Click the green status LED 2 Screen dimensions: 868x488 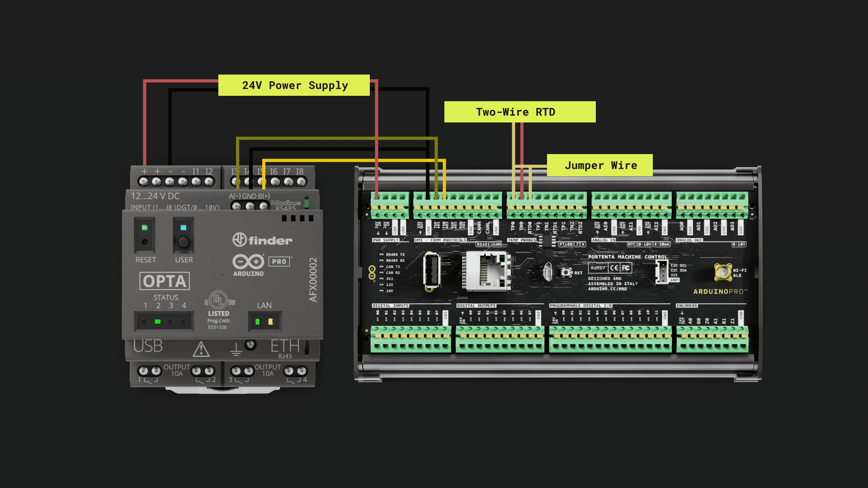click(158, 322)
